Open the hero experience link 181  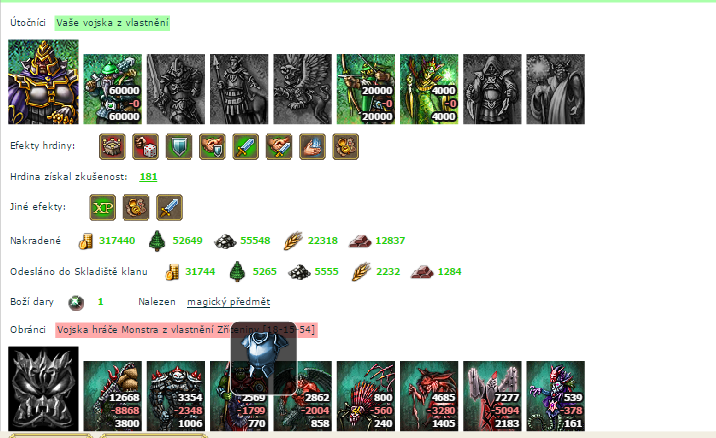point(148,177)
